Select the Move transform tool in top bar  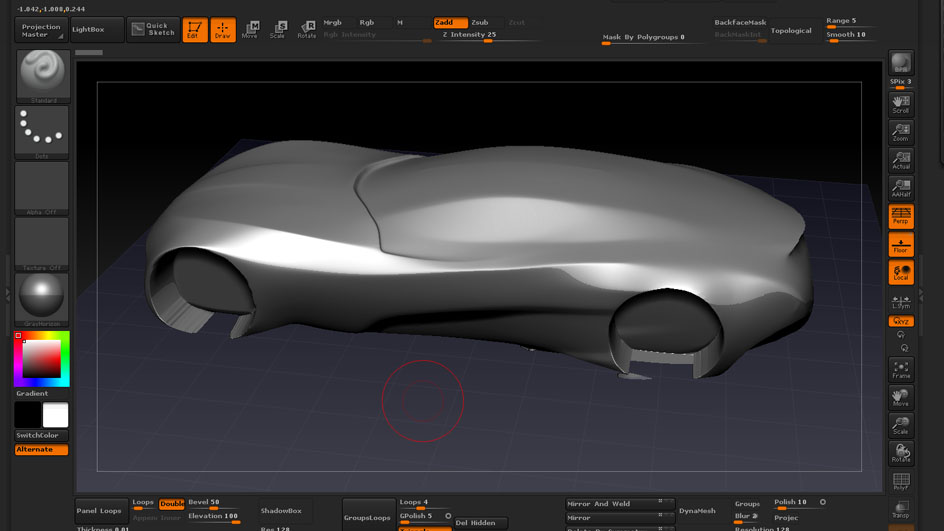click(250, 30)
